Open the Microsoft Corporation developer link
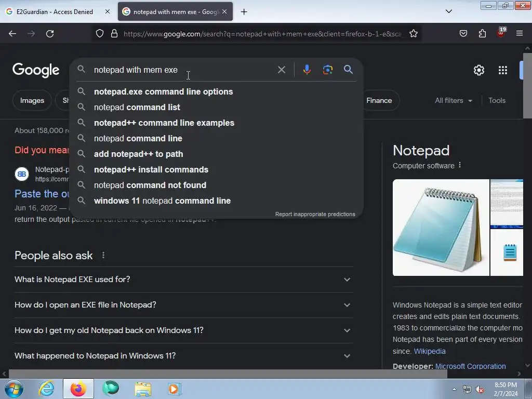 [x=470, y=366]
